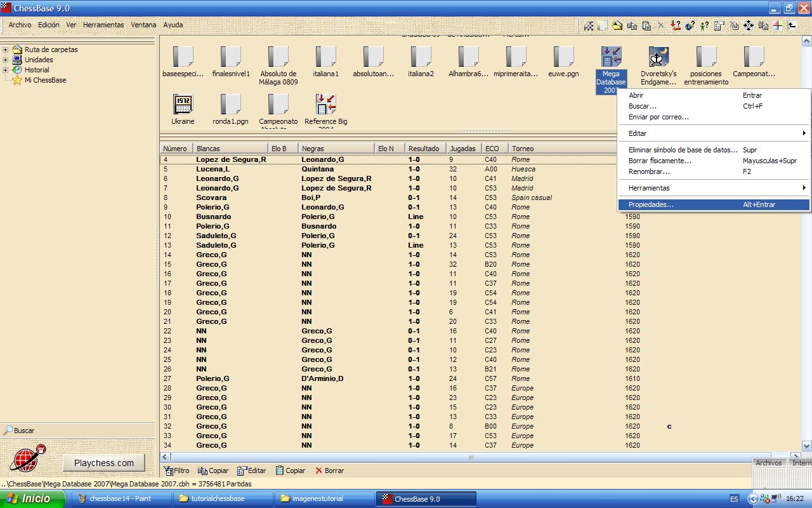Open the tutorialchessbase folder from taskbar

(x=221, y=498)
